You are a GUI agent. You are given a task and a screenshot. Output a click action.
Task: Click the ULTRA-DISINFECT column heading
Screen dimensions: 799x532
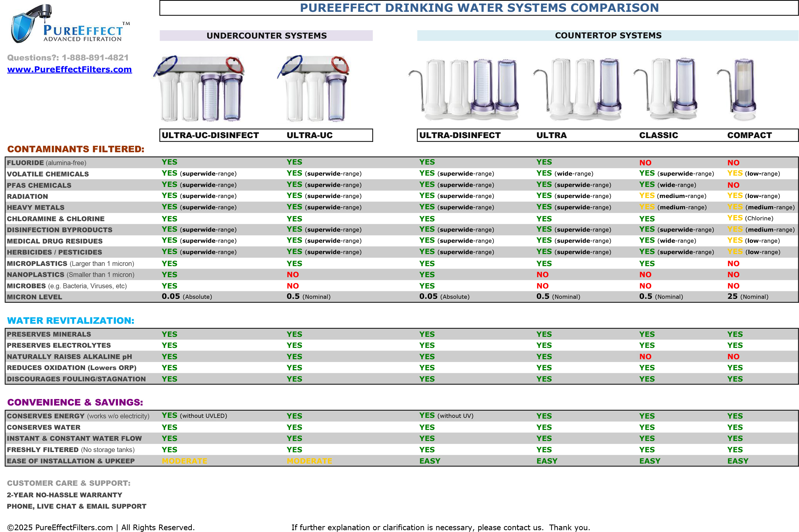coord(460,135)
